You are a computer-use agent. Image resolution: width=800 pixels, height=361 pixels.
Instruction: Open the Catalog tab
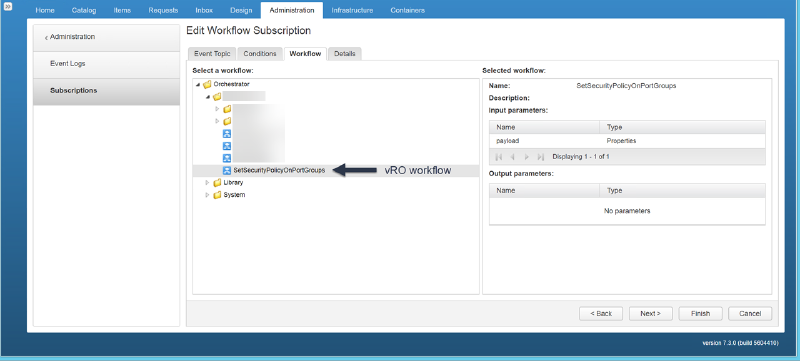pyautogui.click(x=84, y=10)
